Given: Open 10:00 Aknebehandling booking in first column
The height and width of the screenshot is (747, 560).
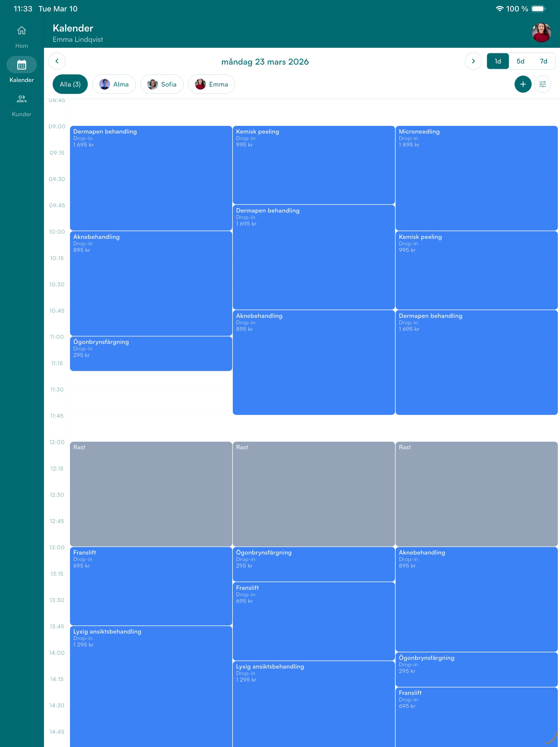Looking at the screenshot, I should tap(151, 283).
